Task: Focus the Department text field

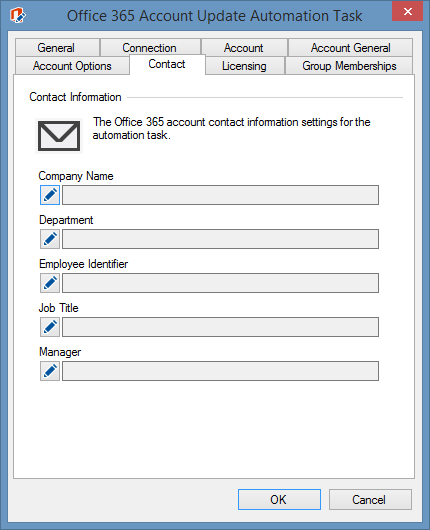Action: pyautogui.click(x=220, y=239)
